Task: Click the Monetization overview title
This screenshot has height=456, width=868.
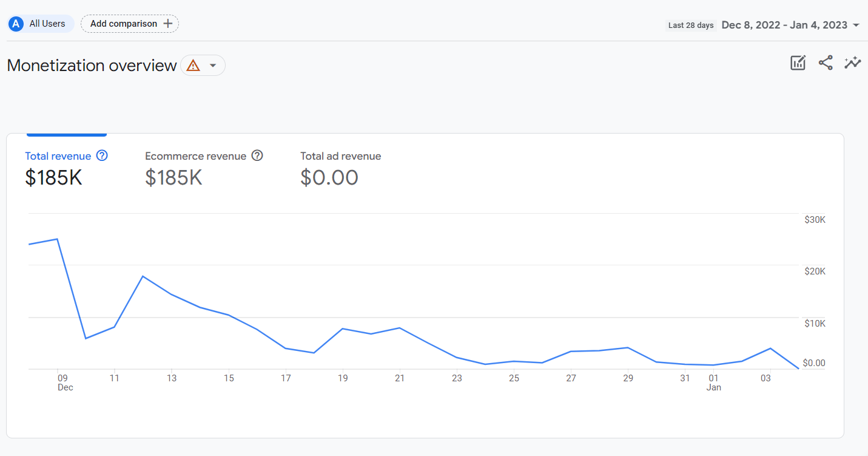Action: pos(91,65)
